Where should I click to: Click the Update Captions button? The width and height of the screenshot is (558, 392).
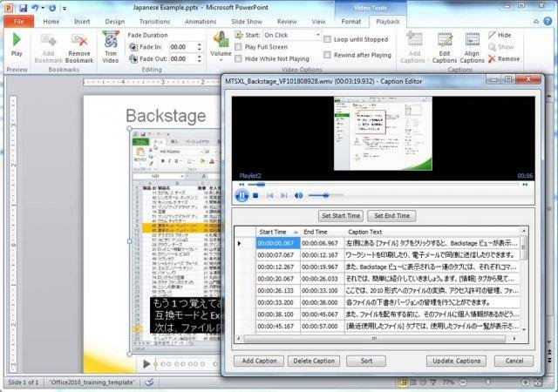(x=457, y=361)
